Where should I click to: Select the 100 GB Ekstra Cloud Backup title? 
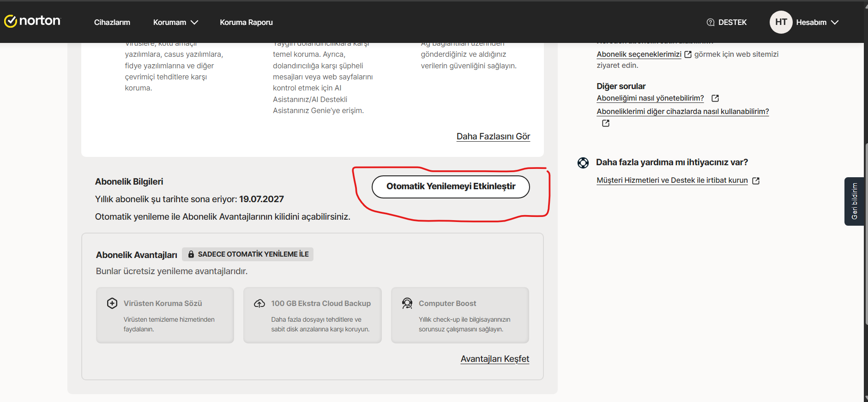click(x=321, y=303)
